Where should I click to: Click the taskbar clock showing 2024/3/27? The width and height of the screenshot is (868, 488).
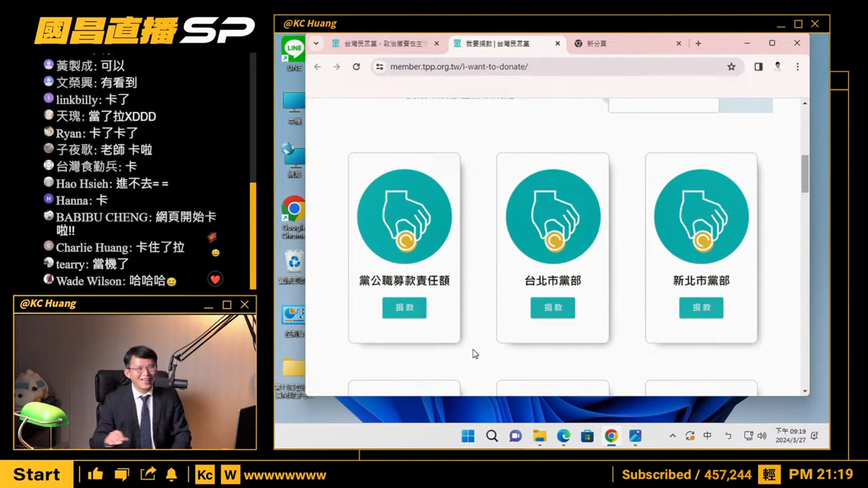click(x=791, y=436)
